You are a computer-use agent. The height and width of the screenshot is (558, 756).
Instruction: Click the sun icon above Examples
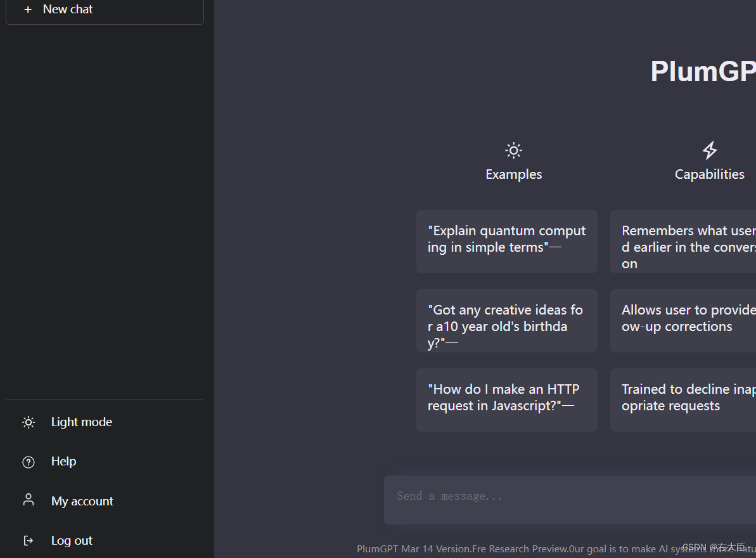click(513, 150)
